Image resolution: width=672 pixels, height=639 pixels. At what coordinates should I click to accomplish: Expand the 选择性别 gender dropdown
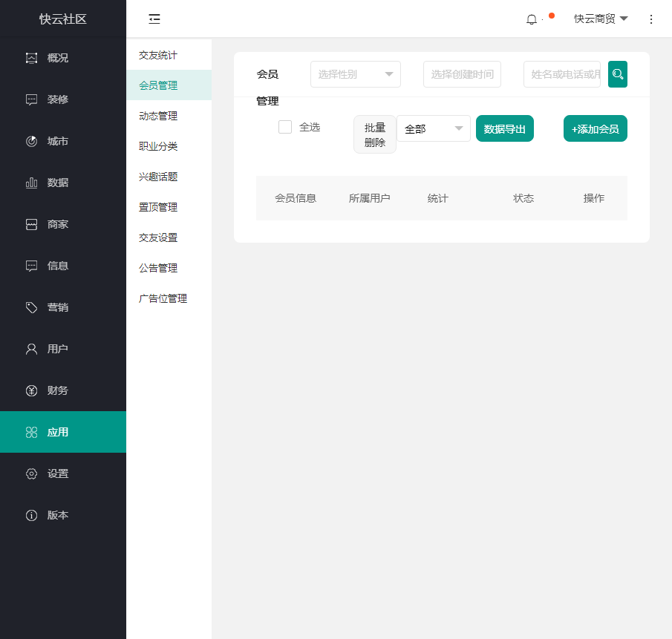point(356,74)
